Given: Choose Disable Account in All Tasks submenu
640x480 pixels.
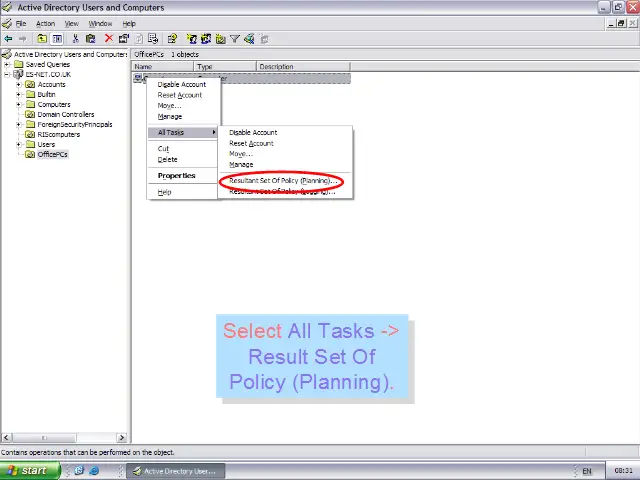Looking at the screenshot, I should coord(285,132).
